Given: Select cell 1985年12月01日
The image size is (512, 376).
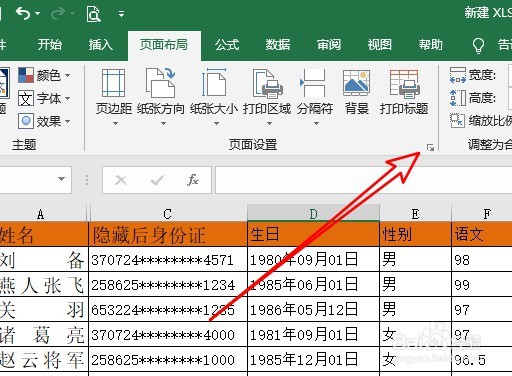Looking at the screenshot, I should coord(313,359).
